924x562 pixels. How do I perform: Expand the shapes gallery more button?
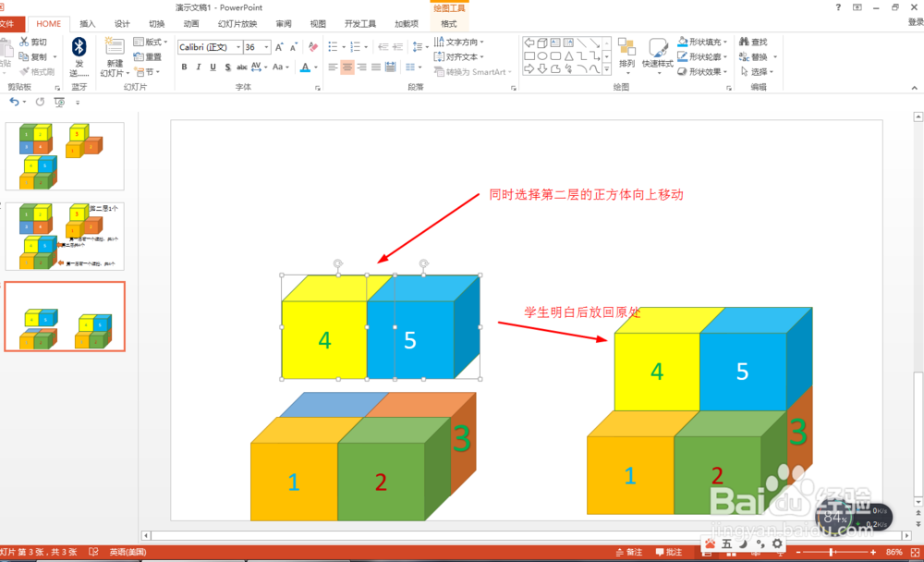click(607, 69)
